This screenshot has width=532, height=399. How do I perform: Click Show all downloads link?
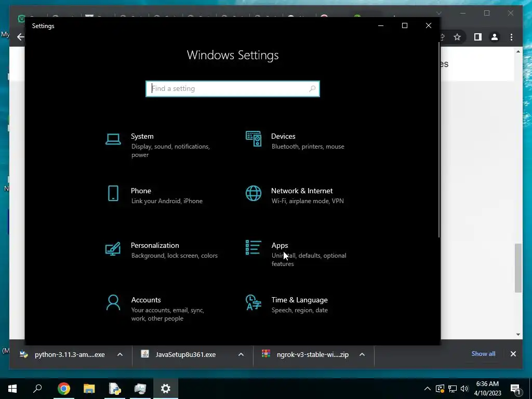pyautogui.click(x=483, y=353)
